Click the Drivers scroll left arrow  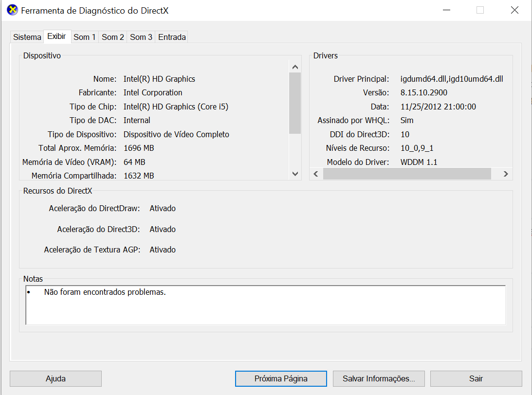tap(316, 174)
